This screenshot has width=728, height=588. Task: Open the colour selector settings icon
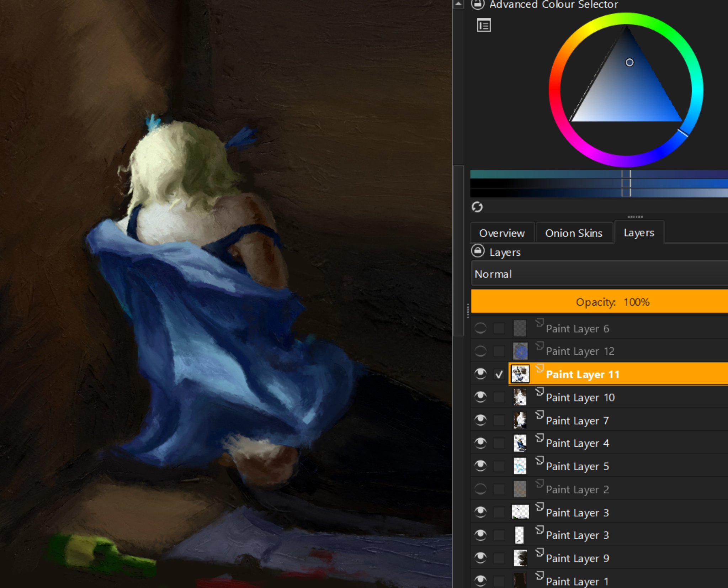coord(484,26)
